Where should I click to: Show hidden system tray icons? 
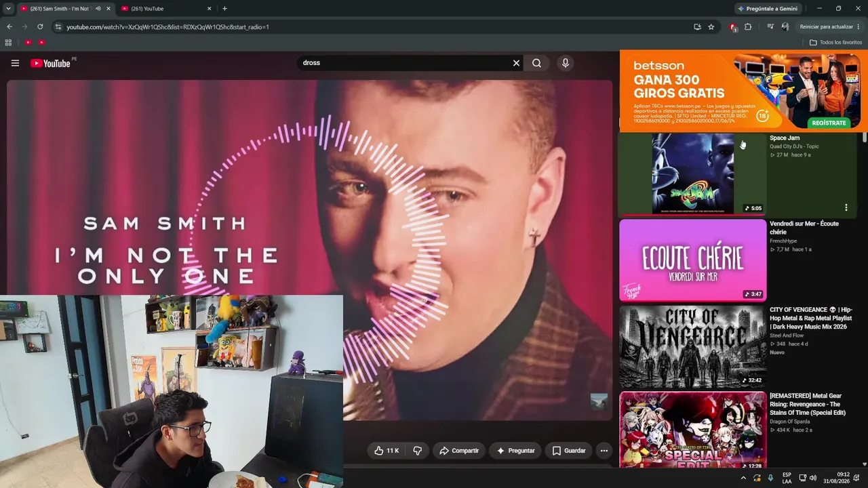(x=743, y=479)
